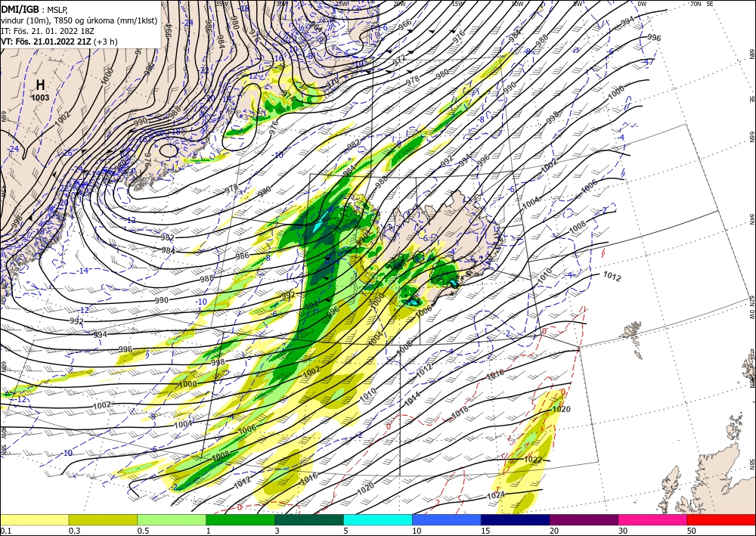The image size is (756, 536).
Task: Click the olive 0.3 legend swatch
Action: tap(103, 519)
